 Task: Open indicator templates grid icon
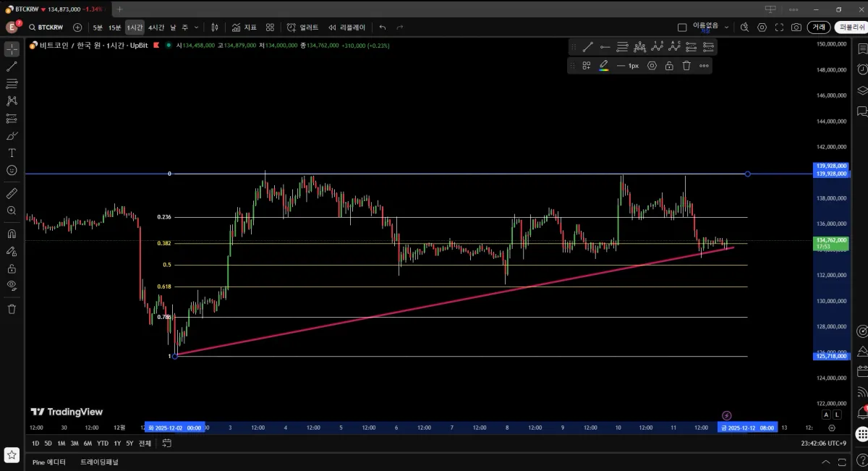[270, 27]
